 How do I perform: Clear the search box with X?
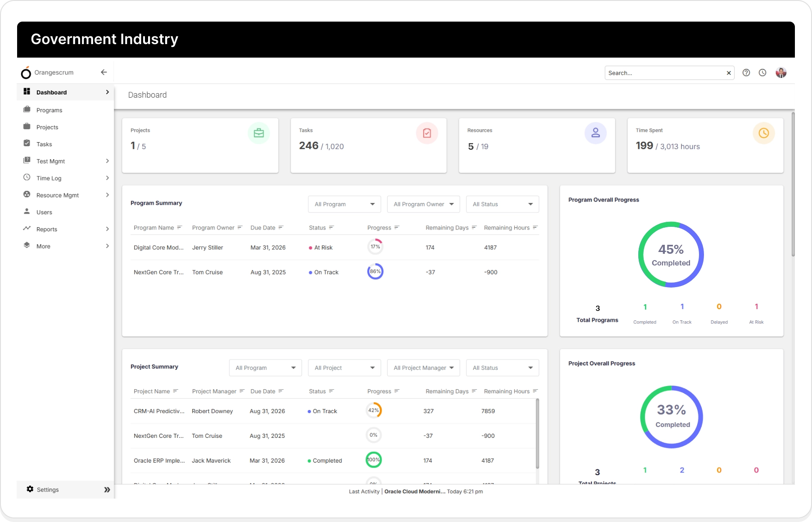729,73
